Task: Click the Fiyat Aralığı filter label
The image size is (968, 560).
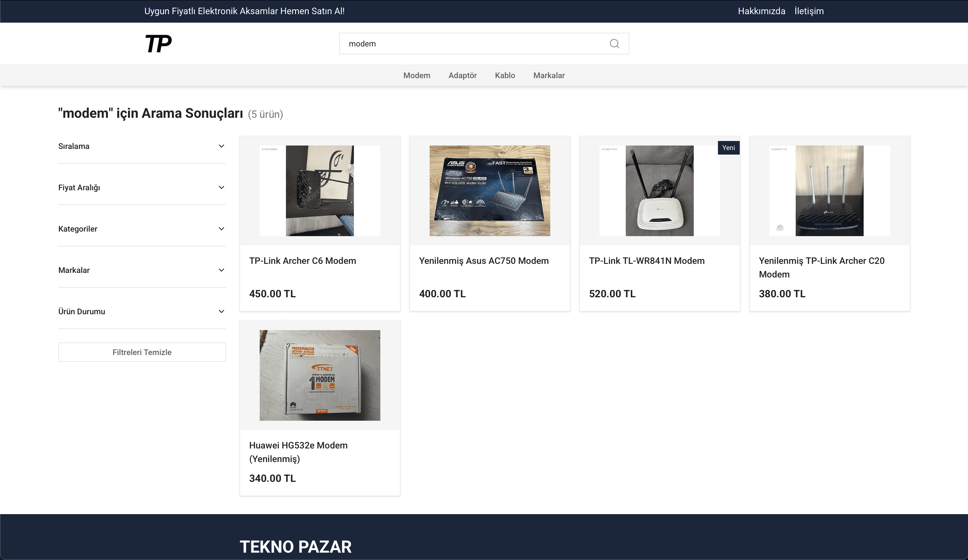Action: [79, 187]
